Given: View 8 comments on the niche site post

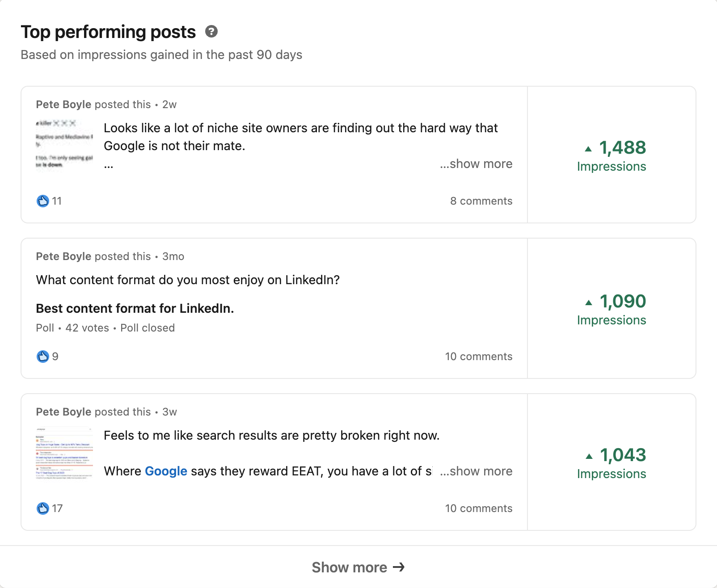Looking at the screenshot, I should [x=481, y=201].
